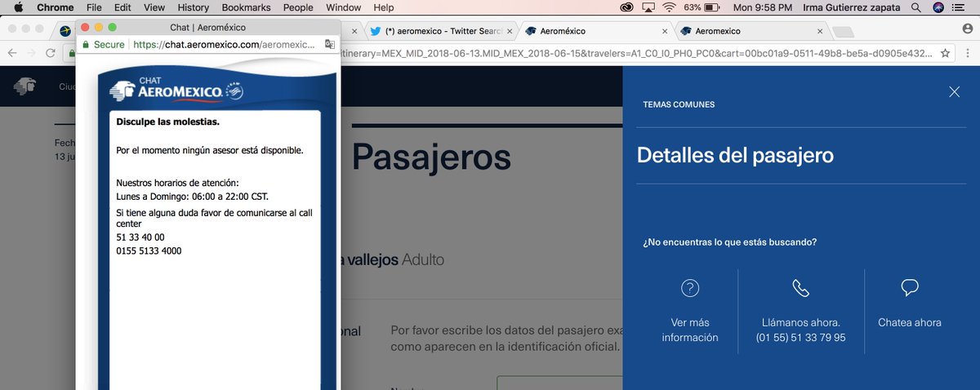Screen dimensions: 980x390
Task: Click the Creative Cloud menu bar icon
Action: (626, 7)
